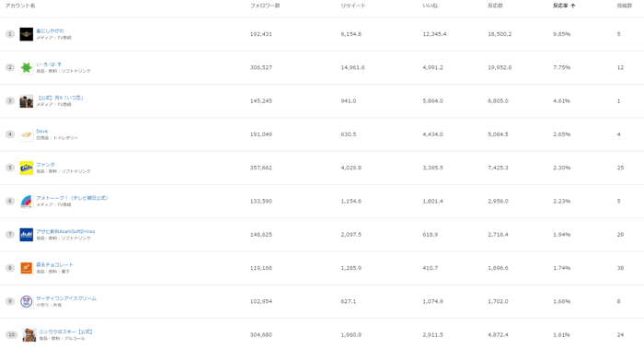Click the blue Asahi logo icon

coord(27,235)
